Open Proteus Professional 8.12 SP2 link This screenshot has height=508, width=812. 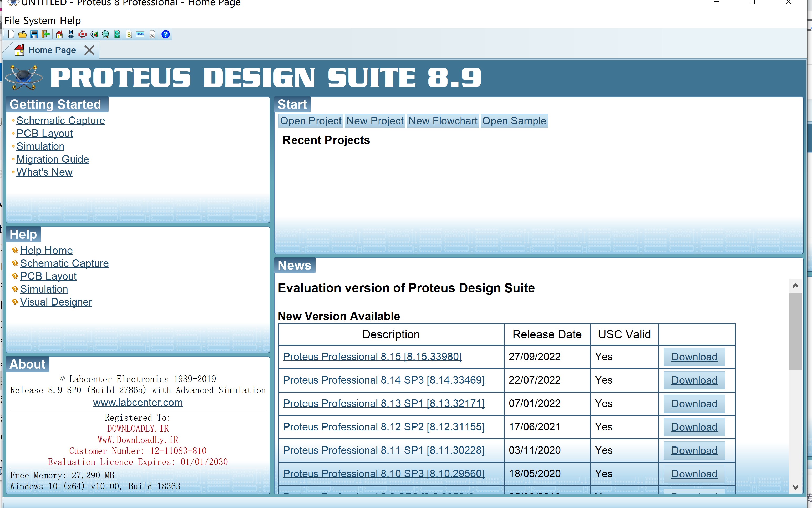(x=384, y=427)
